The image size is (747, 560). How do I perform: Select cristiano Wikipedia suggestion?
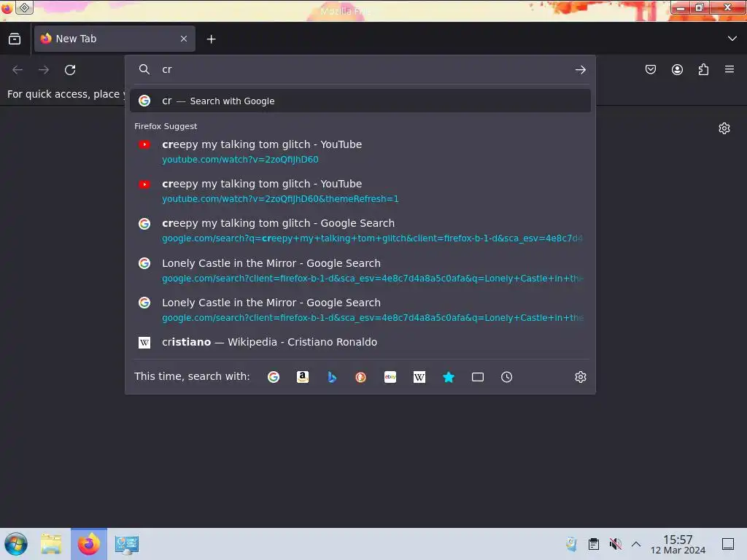(360, 343)
